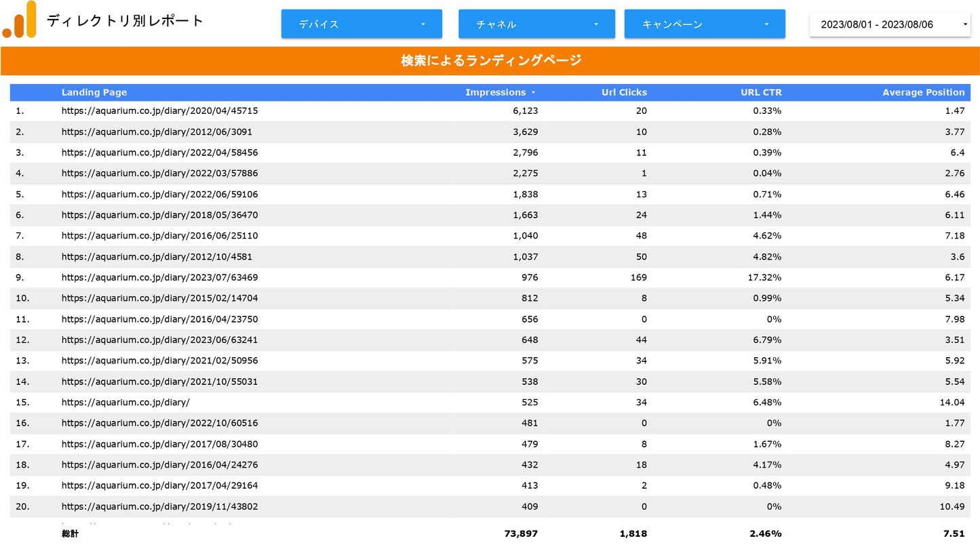Click the Average Position column header

click(923, 92)
